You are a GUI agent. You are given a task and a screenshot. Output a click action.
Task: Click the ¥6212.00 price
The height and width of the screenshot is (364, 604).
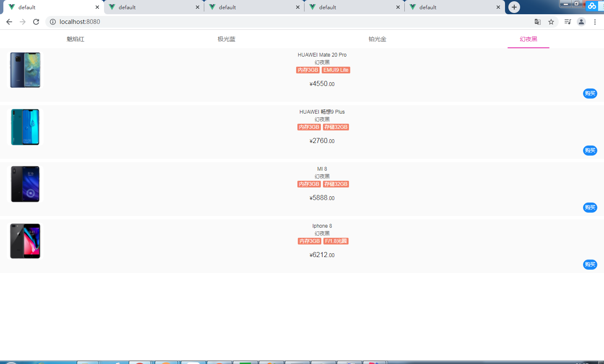322,255
